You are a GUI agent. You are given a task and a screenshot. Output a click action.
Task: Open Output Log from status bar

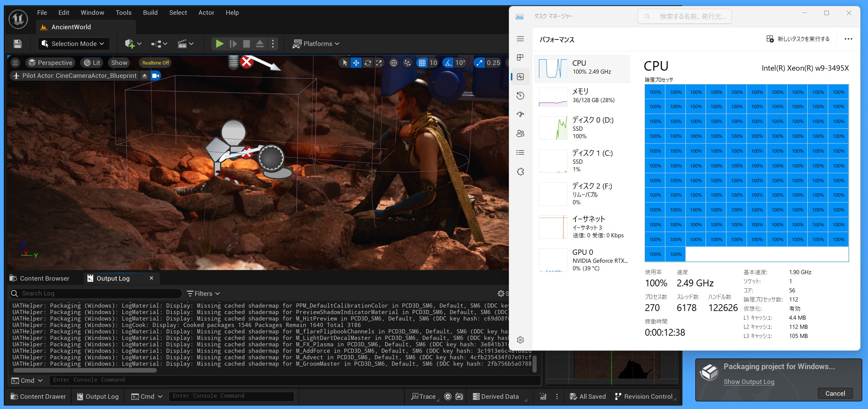[98, 396]
